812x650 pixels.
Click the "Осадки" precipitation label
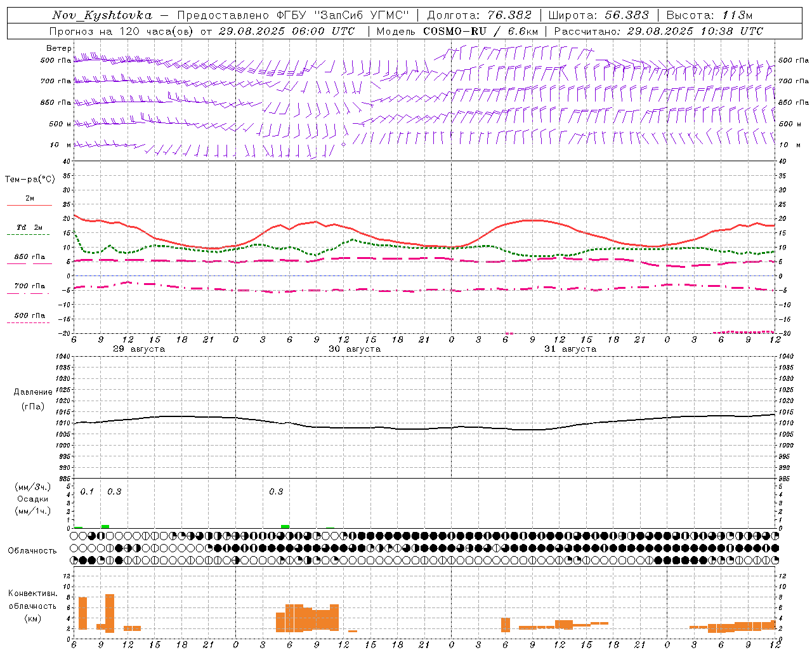click(x=32, y=499)
